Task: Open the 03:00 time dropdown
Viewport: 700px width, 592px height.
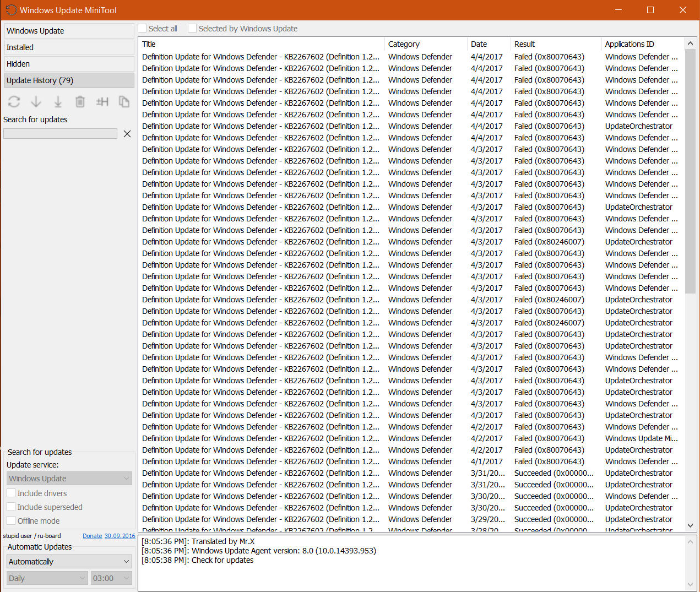Action: click(x=112, y=578)
